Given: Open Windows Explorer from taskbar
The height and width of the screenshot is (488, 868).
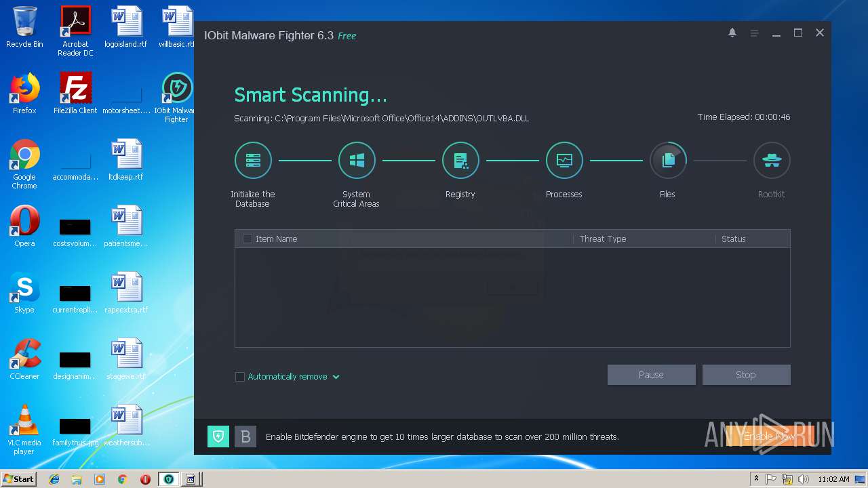Looking at the screenshot, I should click(77, 479).
